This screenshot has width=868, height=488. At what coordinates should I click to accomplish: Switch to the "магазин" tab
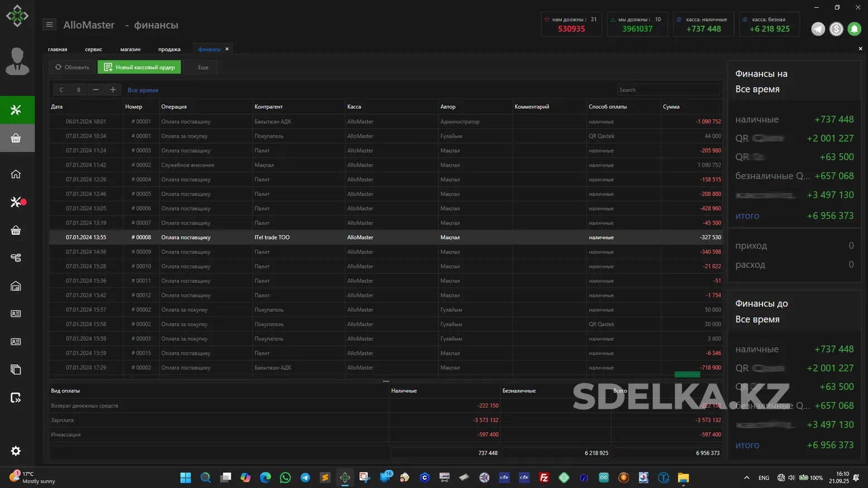[x=130, y=49]
